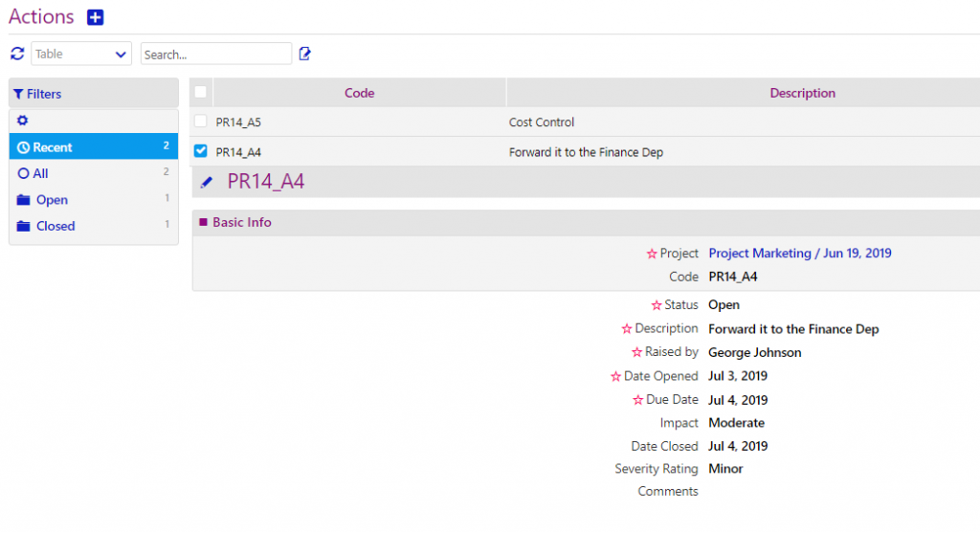Click the Search input field
Screen dimensions: 980x533
215,54
